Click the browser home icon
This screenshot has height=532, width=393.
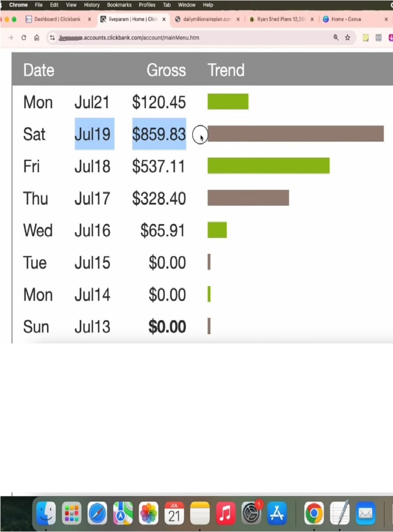[x=36, y=38]
